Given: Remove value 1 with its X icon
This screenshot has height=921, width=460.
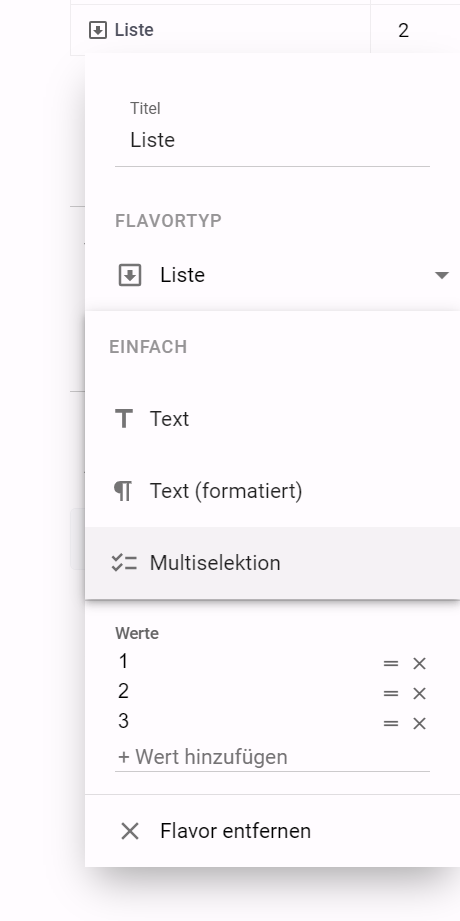Looking at the screenshot, I should (419, 664).
